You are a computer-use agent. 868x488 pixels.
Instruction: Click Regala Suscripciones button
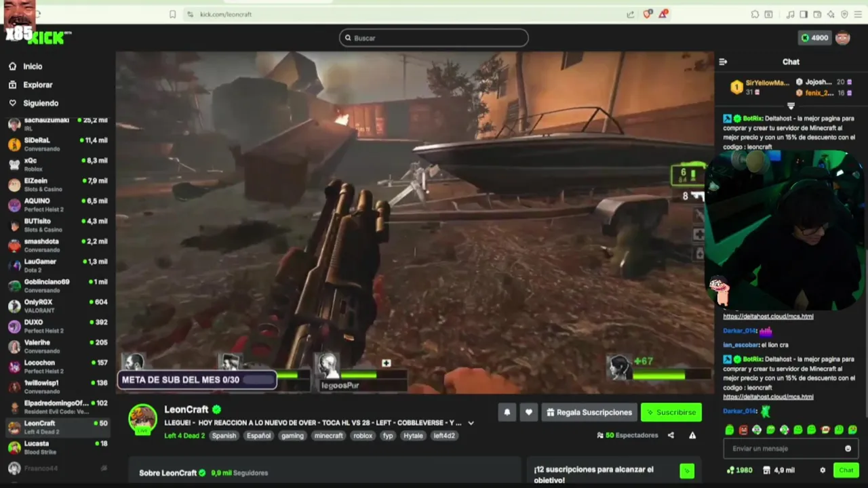(x=589, y=412)
